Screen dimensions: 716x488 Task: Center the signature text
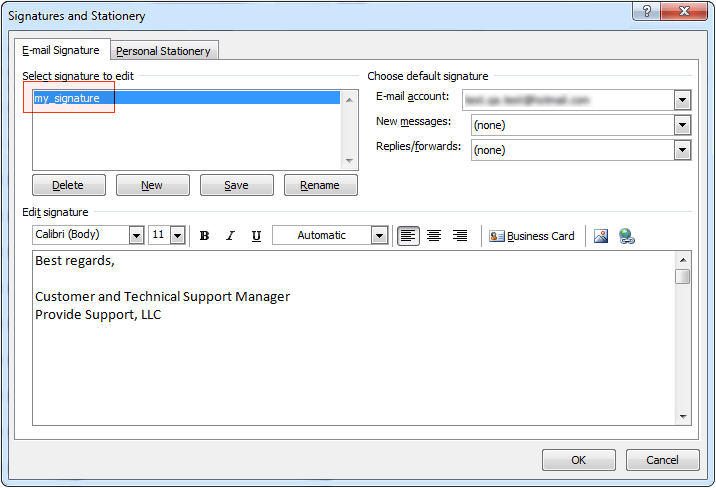point(434,236)
